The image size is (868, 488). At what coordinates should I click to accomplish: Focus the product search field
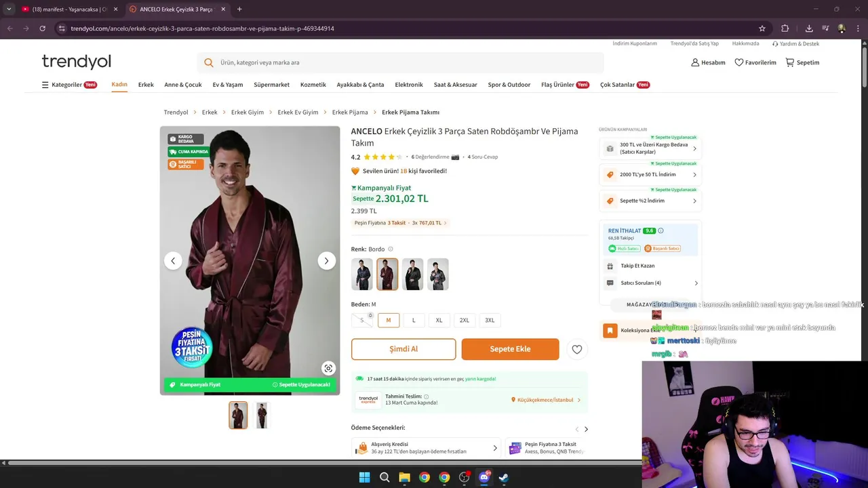pos(400,62)
